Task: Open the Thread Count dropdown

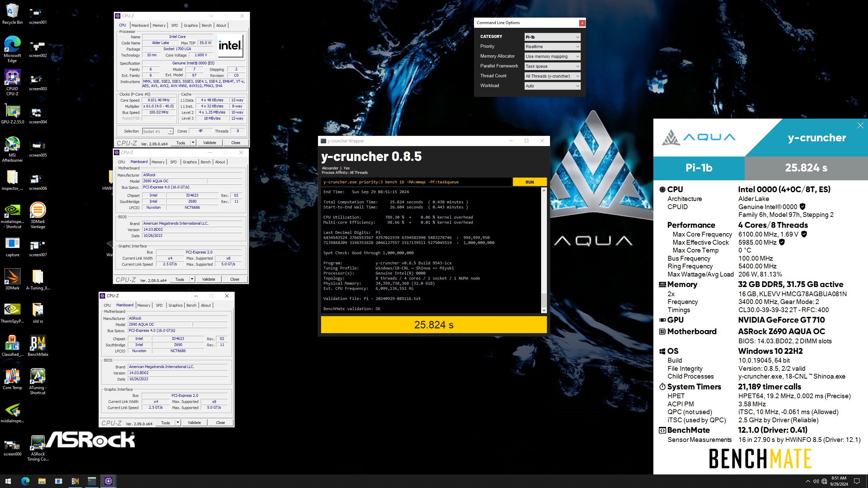Action: (x=552, y=76)
